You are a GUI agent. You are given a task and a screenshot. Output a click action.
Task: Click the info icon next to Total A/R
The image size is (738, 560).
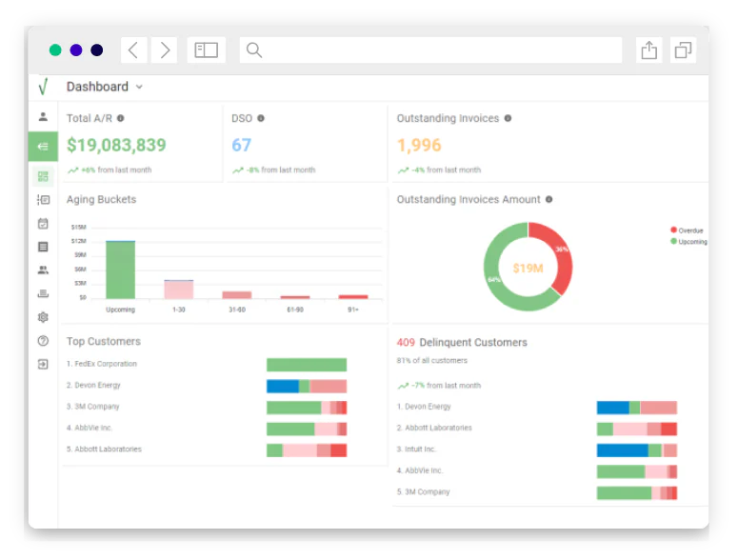pos(121,118)
